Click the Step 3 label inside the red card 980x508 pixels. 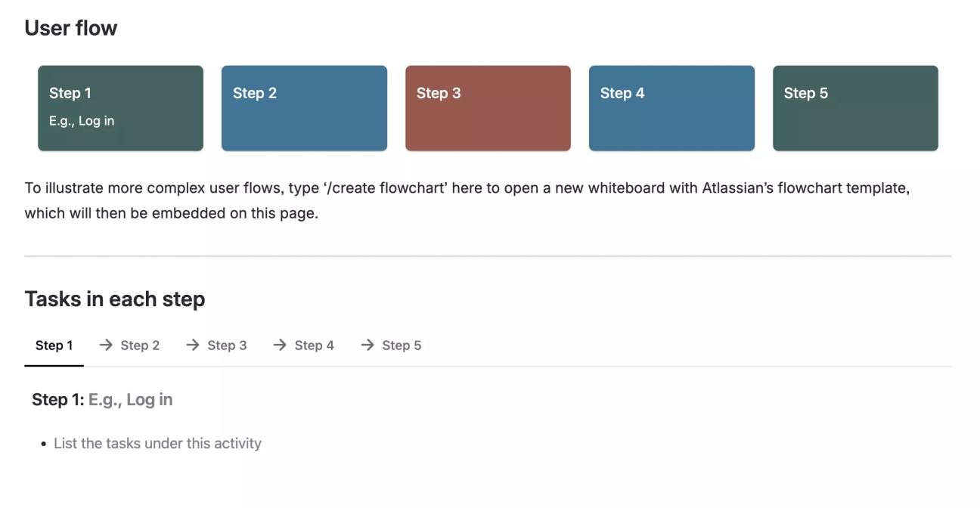point(439,93)
